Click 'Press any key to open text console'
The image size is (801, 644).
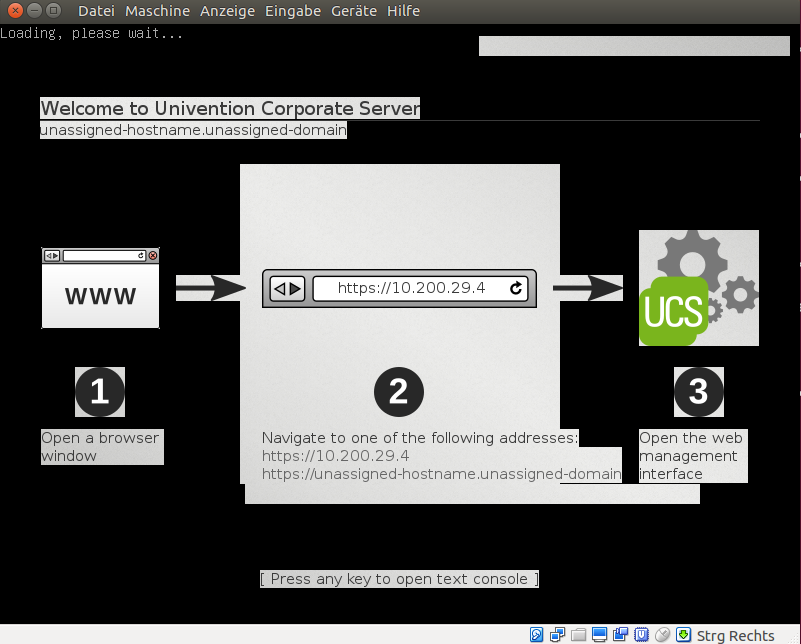point(399,579)
